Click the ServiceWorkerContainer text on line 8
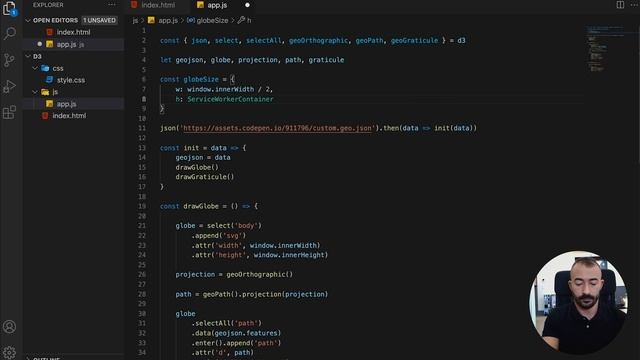 tap(231, 99)
